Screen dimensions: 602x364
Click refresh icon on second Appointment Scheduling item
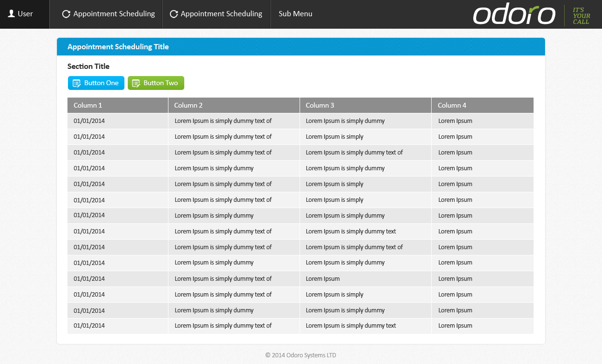click(174, 14)
